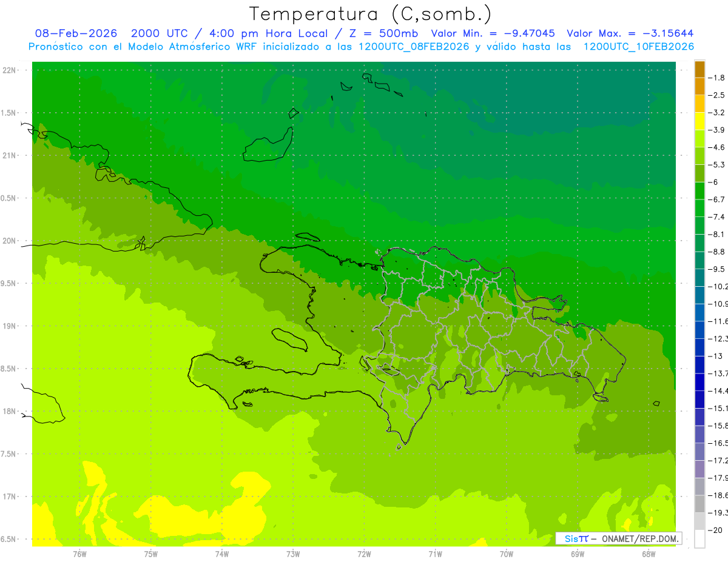Image resolution: width=728 pixels, height=562 pixels.
Task: Click the '17N' latitude label
Action: [x=10, y=497]
